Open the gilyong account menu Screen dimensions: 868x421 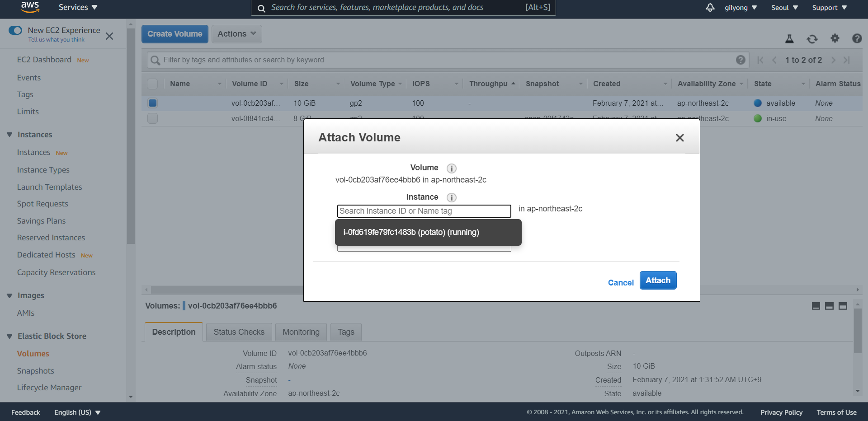(x=741, y=8)
